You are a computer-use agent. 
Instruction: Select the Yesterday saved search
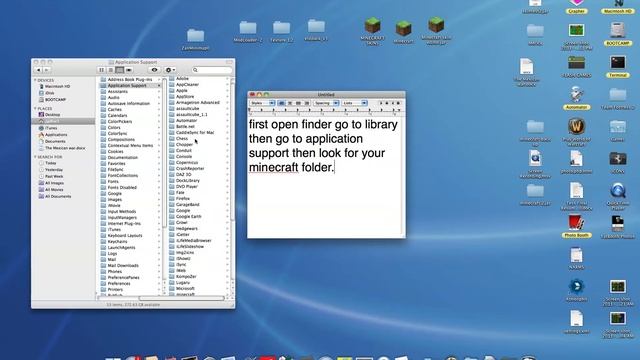pos(51,170)
